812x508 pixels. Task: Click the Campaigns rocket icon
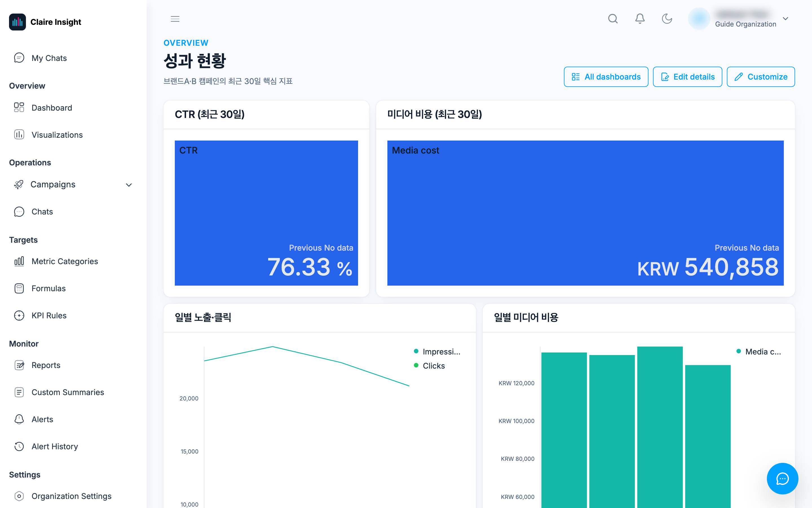19,185
